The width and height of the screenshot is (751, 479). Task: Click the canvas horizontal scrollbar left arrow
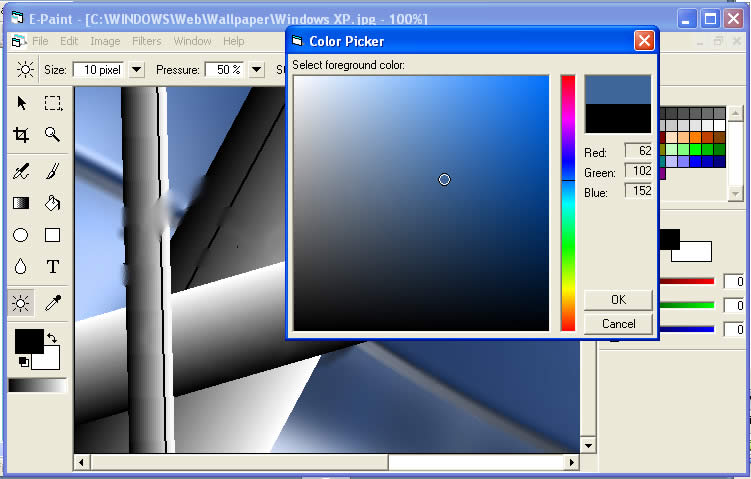point(81,462)
